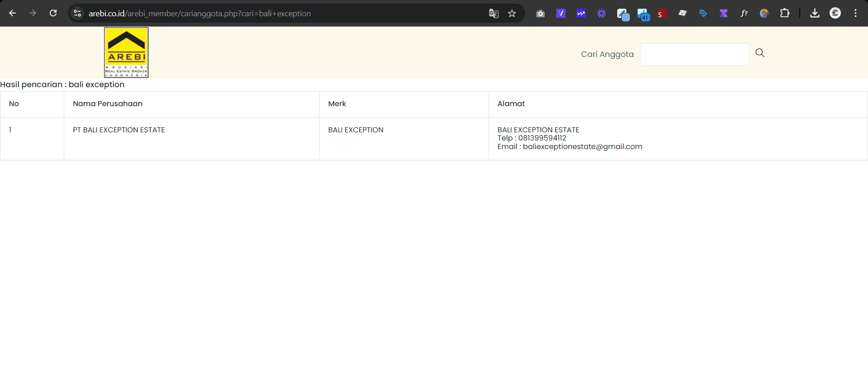Viewport: 868px width, 365px height.
Task: Go back to the previous page
Action: coord(13,13)
